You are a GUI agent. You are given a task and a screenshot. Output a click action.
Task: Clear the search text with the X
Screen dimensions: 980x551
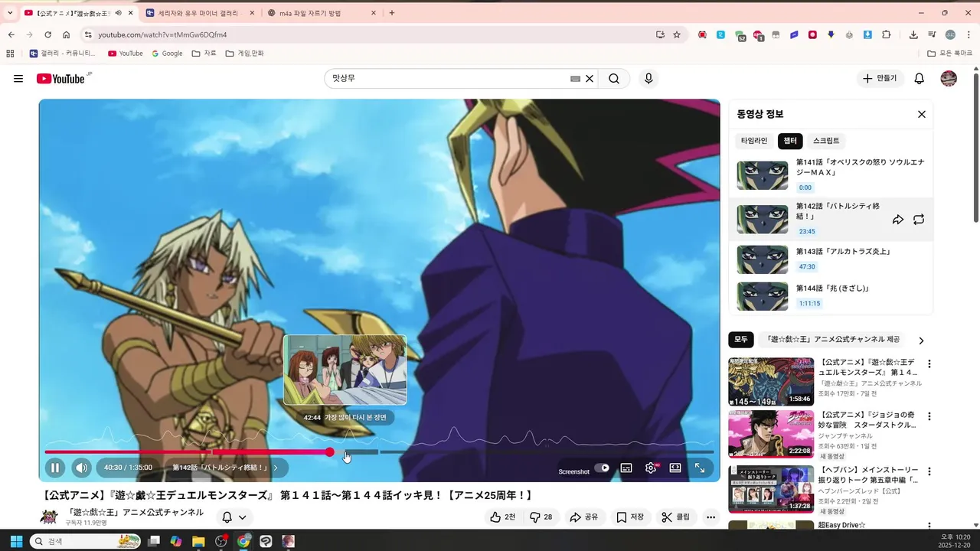click(x=590, y=79)
